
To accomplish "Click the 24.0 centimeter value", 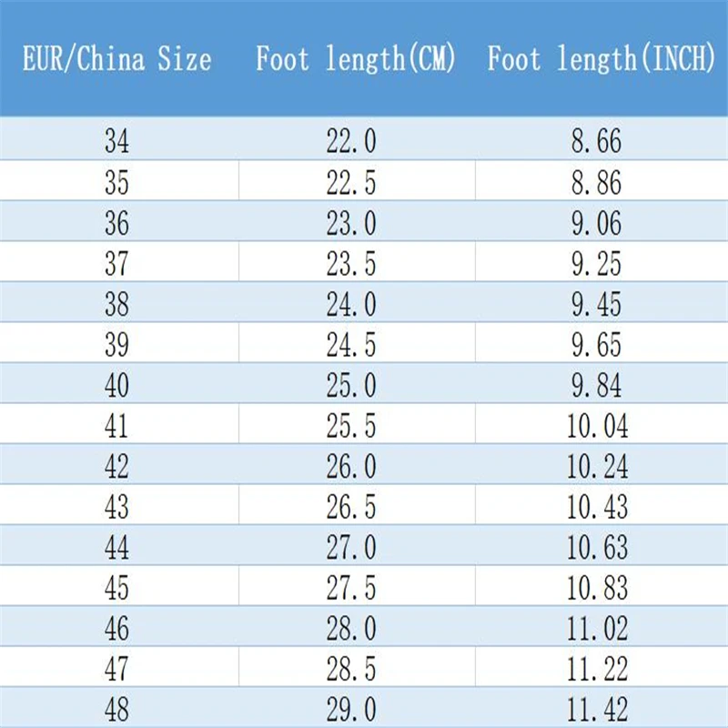I will click(351, 304).
